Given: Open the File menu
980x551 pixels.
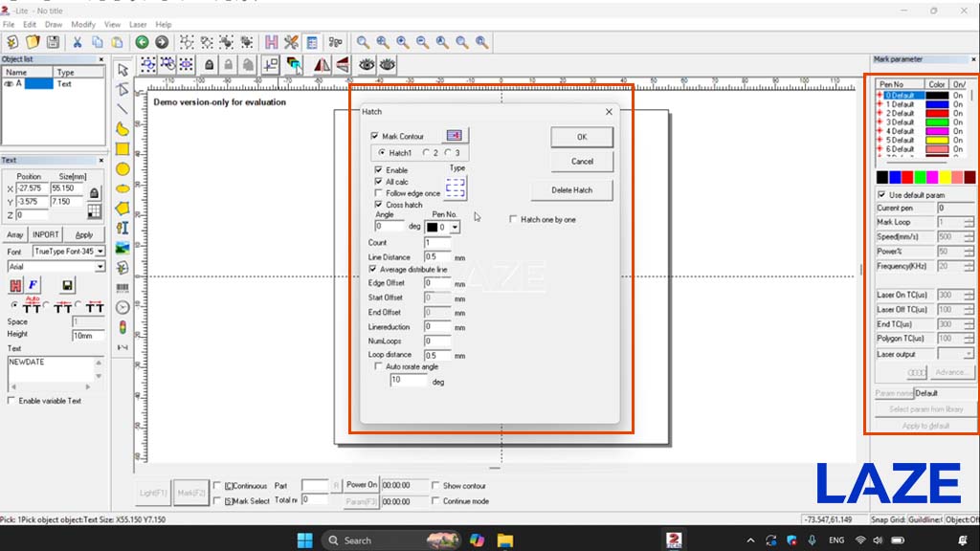Looking at the screenshot, I should click(x=9, y=24).
